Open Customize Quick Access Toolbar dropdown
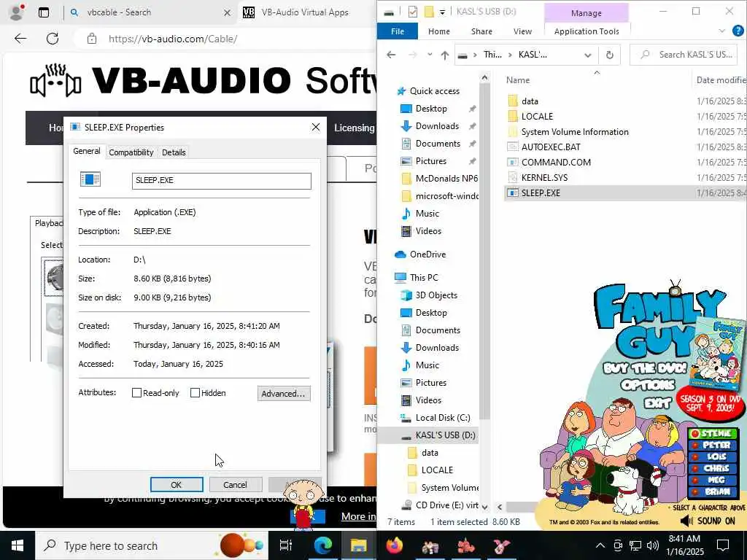This screenshot has width=747, height=560. [442, 12]
